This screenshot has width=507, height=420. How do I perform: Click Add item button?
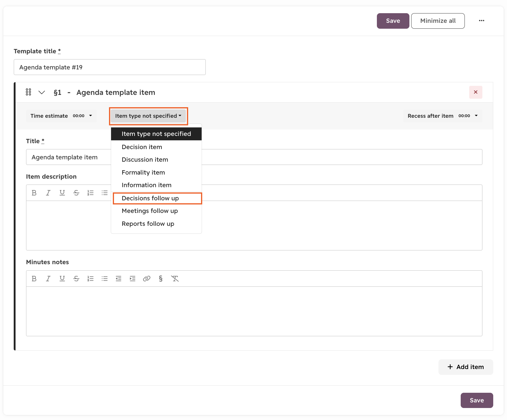point(465,367)
